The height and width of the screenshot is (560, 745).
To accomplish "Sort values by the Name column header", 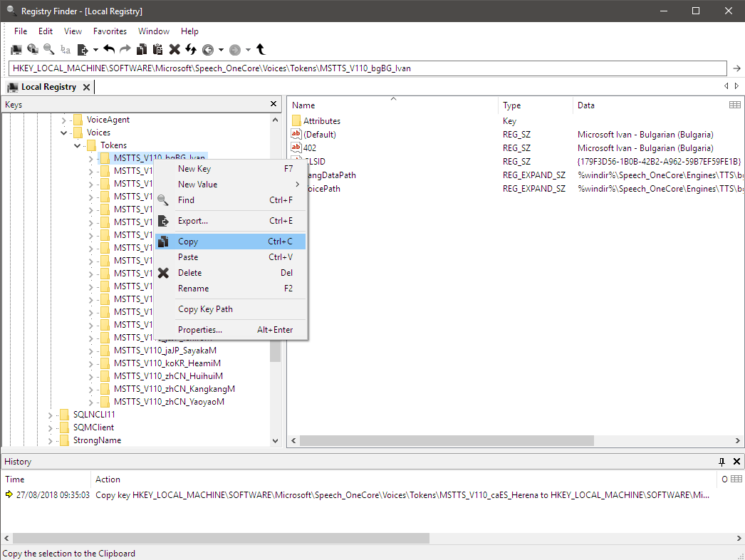I will coord(393,105).
